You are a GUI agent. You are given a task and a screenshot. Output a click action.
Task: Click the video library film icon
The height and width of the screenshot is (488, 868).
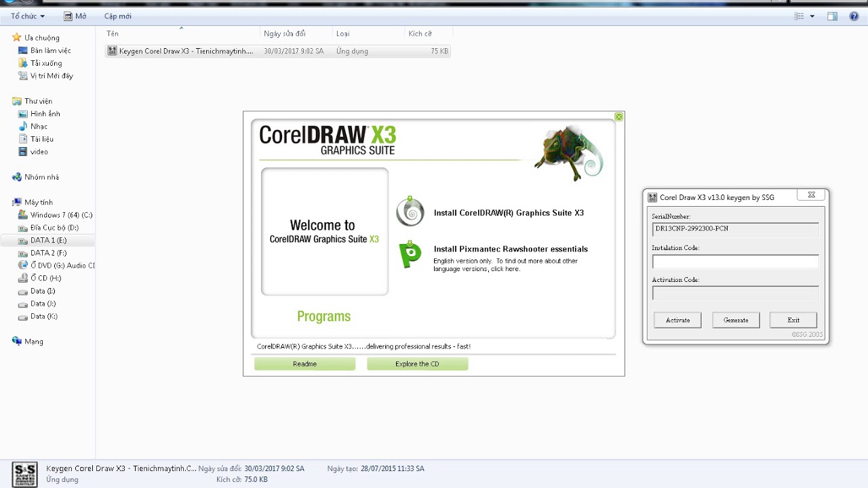[23, 152]
